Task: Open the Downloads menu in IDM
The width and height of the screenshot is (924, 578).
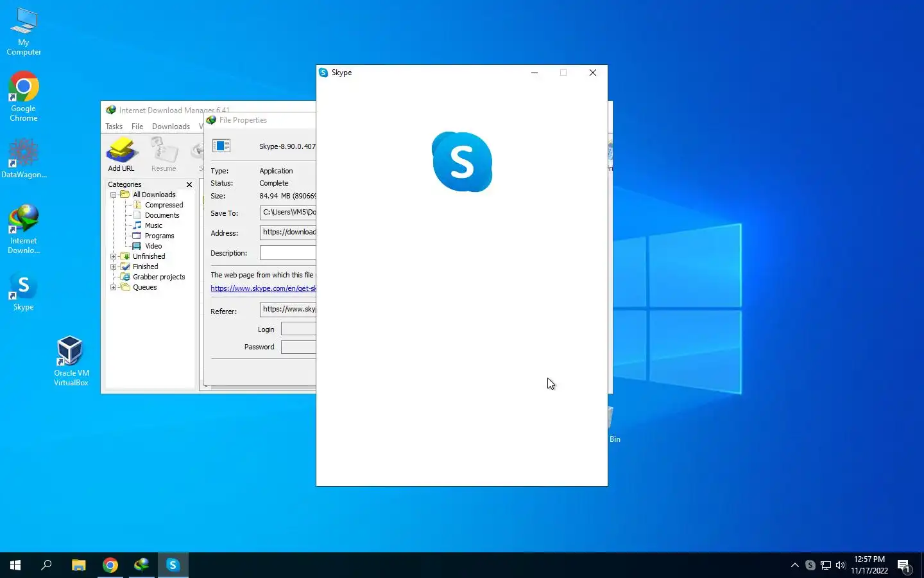Action: [171, 127]
